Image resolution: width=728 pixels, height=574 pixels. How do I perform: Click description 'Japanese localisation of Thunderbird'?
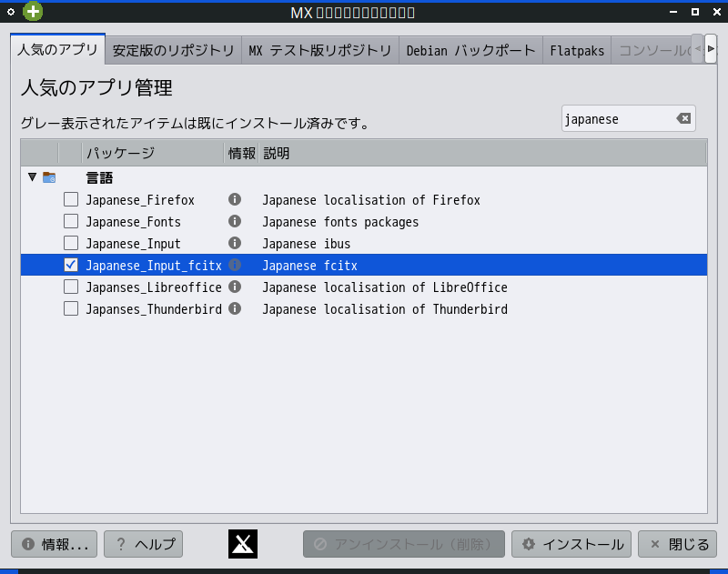tap(385, 309)
